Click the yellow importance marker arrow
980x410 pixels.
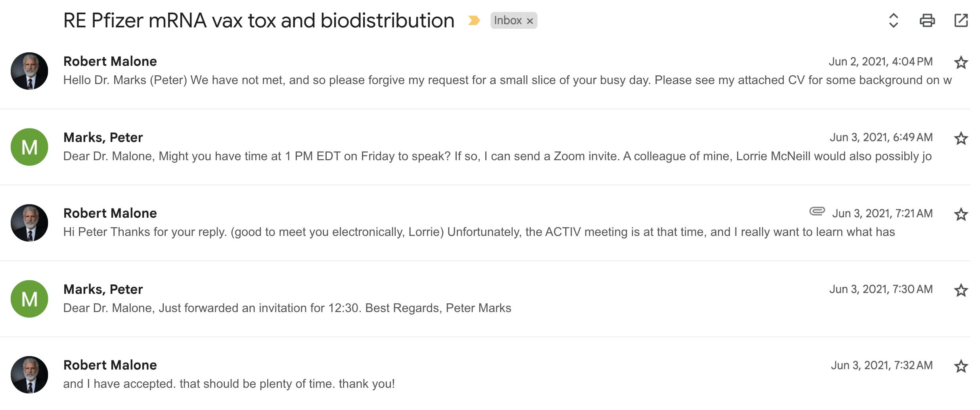pos(474,21)
